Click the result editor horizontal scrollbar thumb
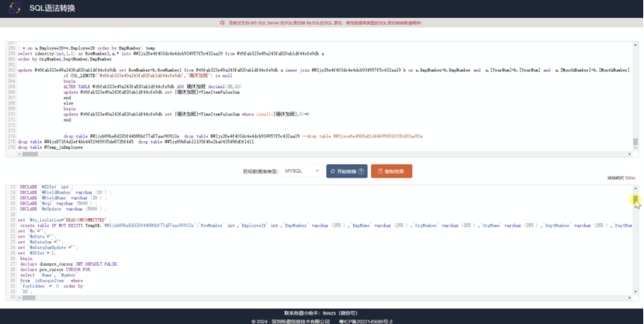The image size is (644, 324). pos(29,298)
